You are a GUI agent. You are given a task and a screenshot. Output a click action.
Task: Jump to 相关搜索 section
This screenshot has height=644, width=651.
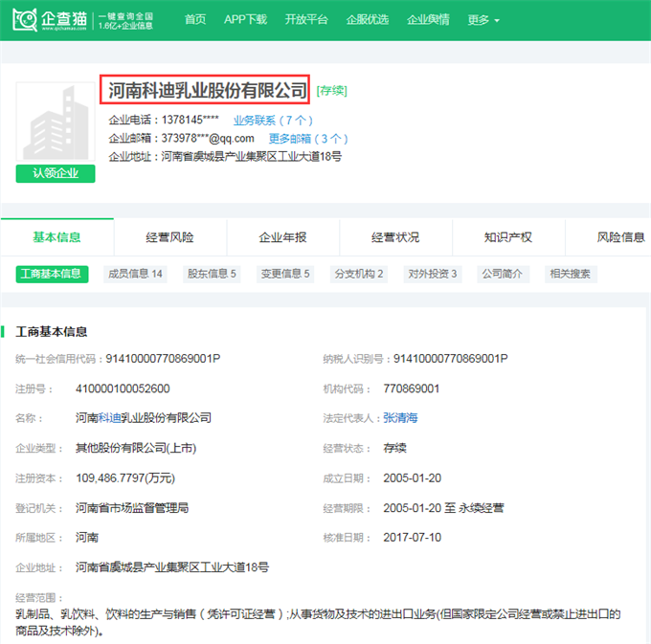[571, 274]
